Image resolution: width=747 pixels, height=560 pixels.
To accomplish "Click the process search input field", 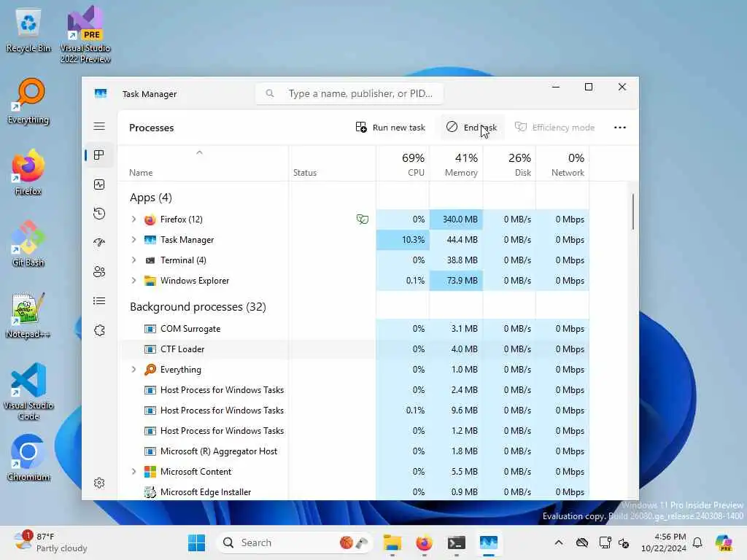I will click(x=349, y=93).
